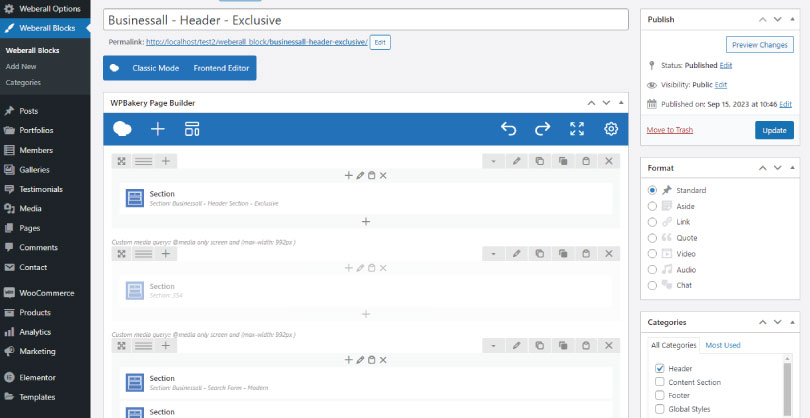Click the blue Update button
The image size is (810, 418).
(x=773, y=130)
